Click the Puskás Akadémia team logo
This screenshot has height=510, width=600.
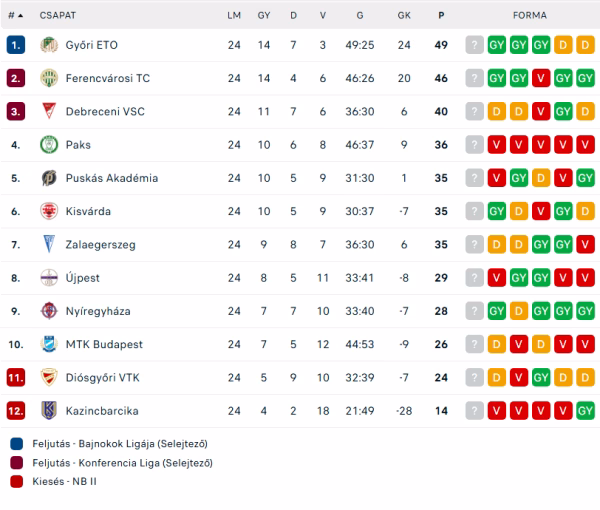[48, 178]
